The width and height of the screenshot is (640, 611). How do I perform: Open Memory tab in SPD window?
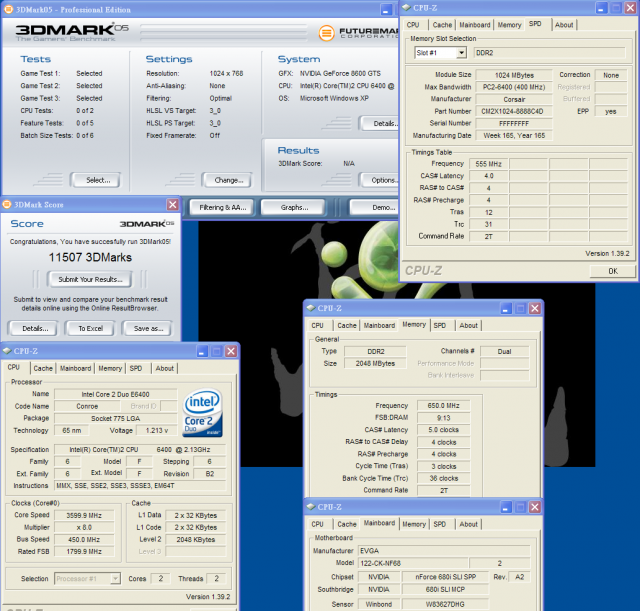(x=509, y=25)
